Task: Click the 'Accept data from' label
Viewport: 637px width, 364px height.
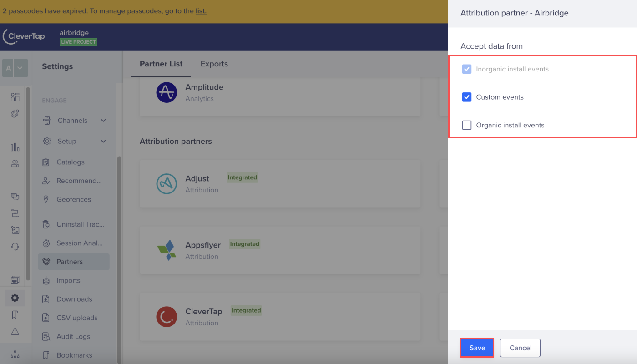Action: [491, 46]
